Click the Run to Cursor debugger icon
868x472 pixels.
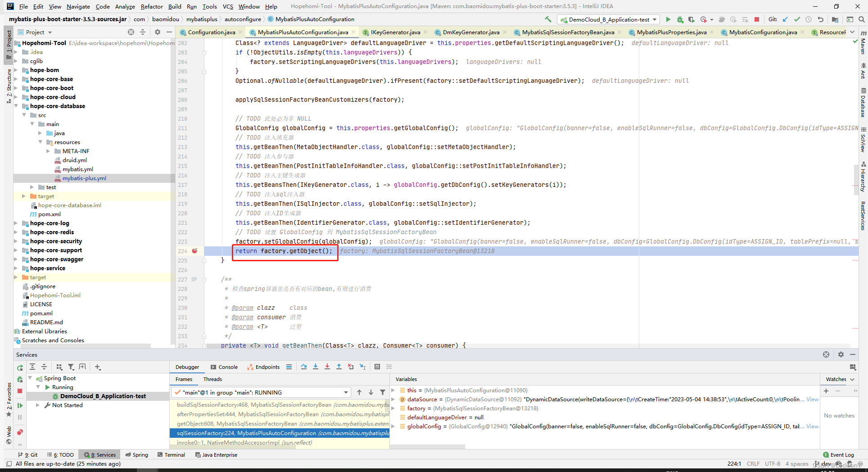[x=362, y=367]
